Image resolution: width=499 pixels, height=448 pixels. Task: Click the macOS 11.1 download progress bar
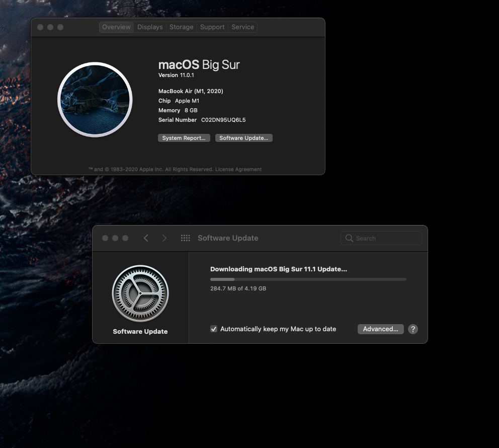(x=308, y=279)
